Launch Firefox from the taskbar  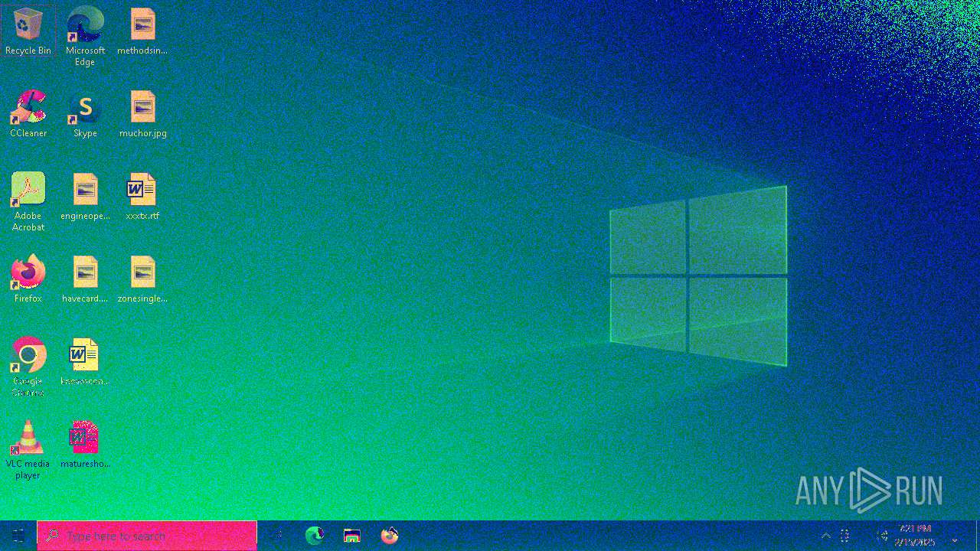coord(390,536)
